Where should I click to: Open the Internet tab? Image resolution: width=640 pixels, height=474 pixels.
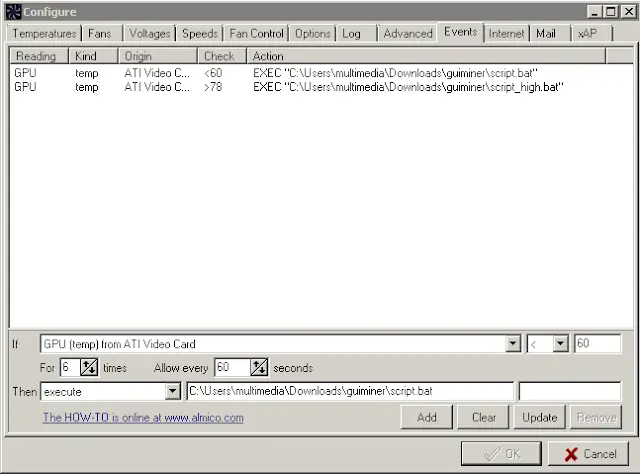coord(506,33)
